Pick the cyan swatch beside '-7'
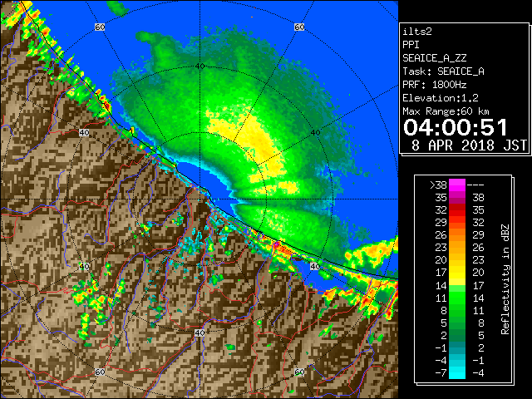Image resolution: width=532 pixels, height=399 pixels. 457,372
